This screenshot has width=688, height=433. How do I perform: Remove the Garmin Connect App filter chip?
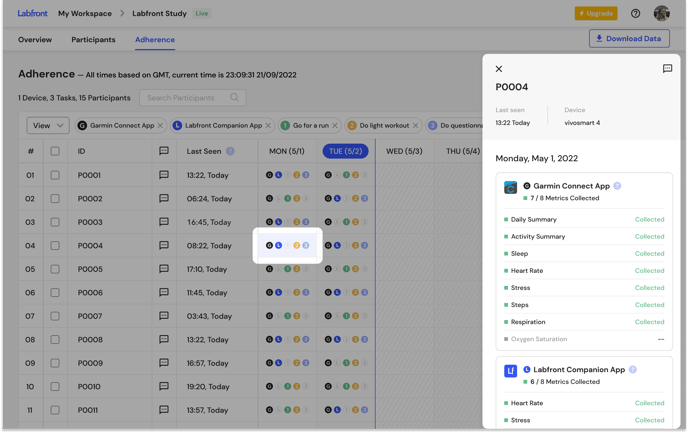160,125
